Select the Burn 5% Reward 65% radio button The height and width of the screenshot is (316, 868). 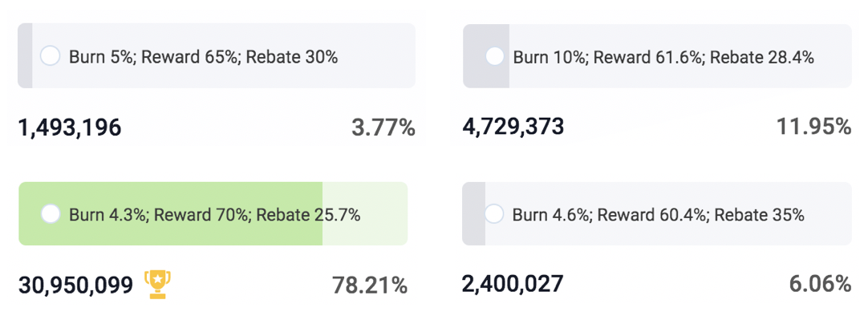tap(51, 56)
